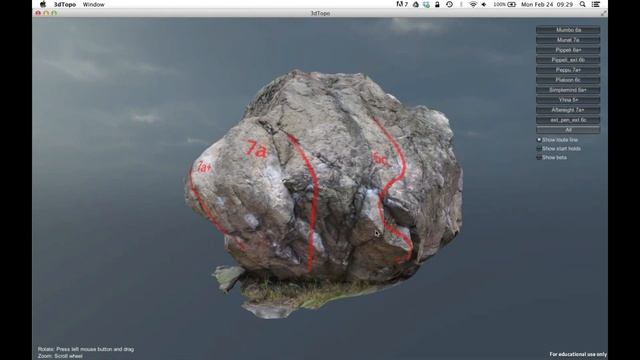640x360 pixels.
Task: Select the Pippeli 6a+ route button
Action: [568, 50]
